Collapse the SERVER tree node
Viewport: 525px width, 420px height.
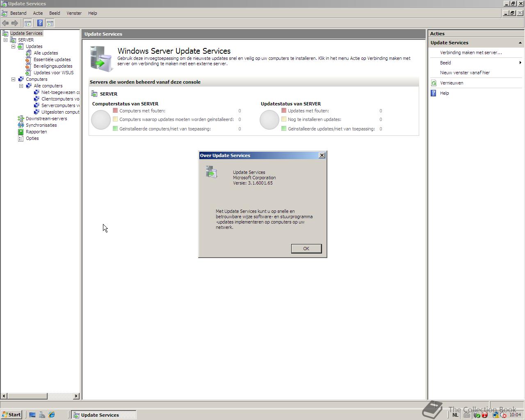click(x=5, y=40)
